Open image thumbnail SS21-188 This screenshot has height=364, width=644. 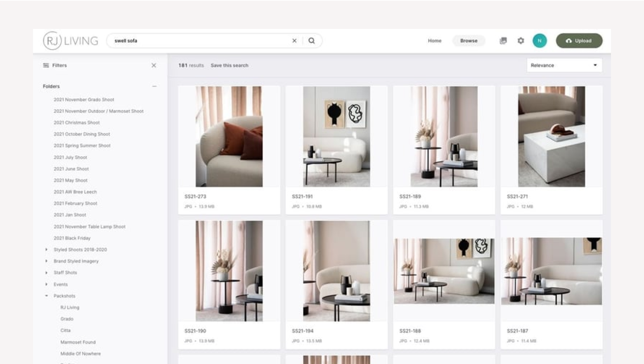point(444,271)
